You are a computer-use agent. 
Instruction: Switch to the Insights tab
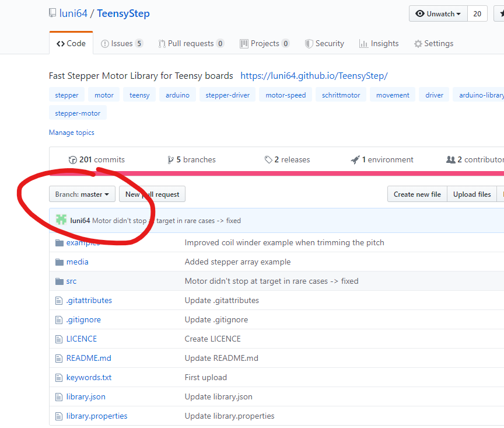(x=379, y=43)
